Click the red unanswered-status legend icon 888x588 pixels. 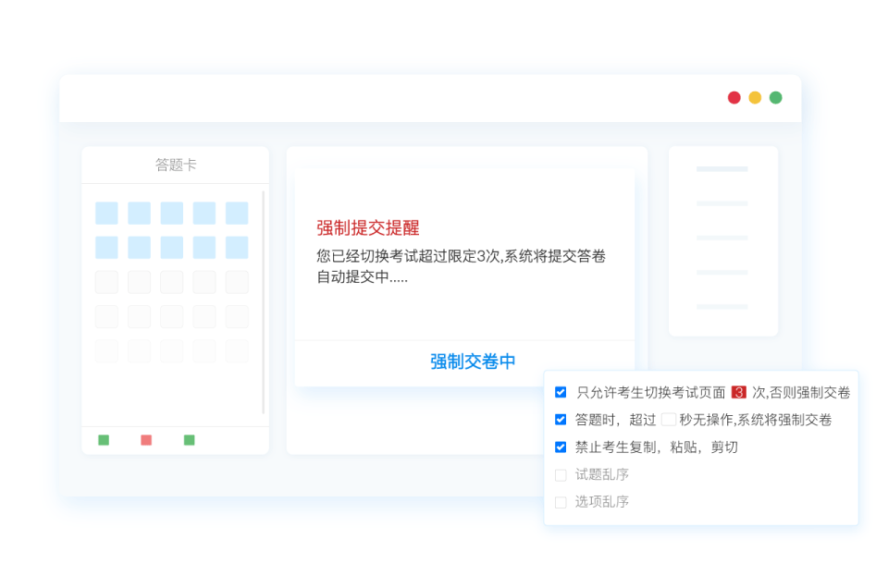pos(145,441)
